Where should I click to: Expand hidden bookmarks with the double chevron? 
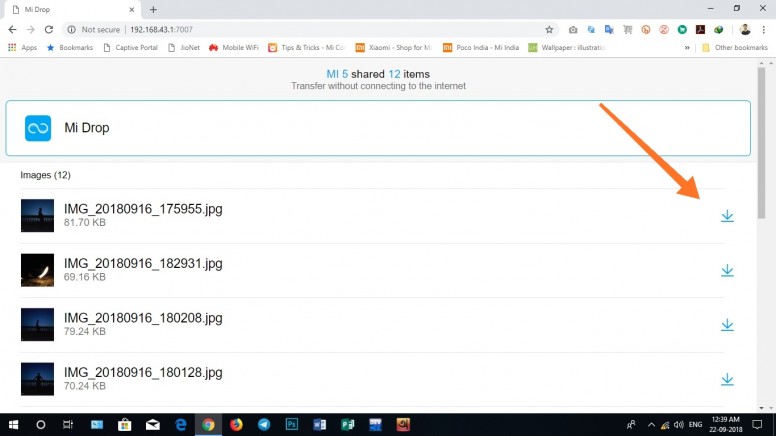pos(687,48)
